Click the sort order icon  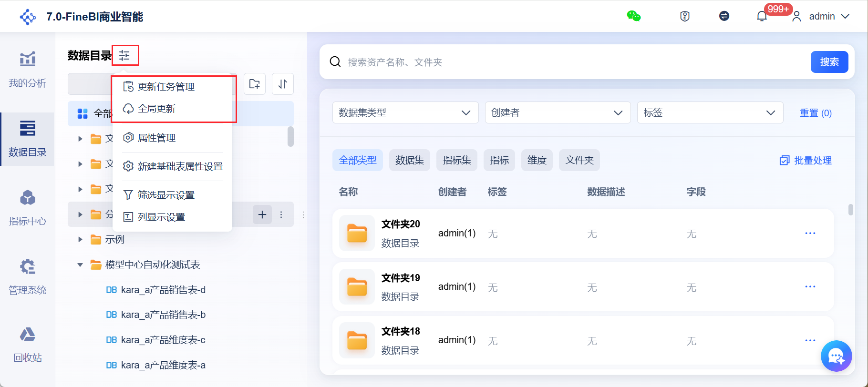coord(283,84)
